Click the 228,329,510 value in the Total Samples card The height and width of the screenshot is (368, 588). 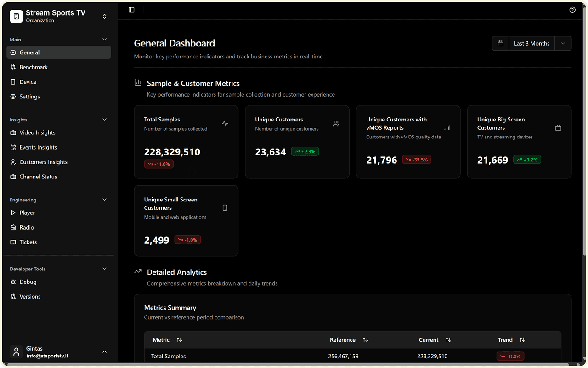point(172,152)
